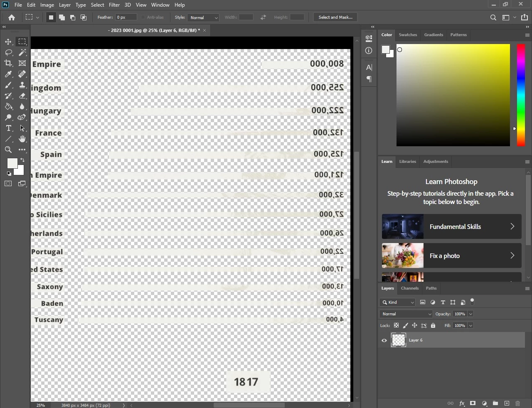Image resolution: width=532 pixels, height=408 pixels.
Task: Switch to the Adjustments tab
Action: 436,162
